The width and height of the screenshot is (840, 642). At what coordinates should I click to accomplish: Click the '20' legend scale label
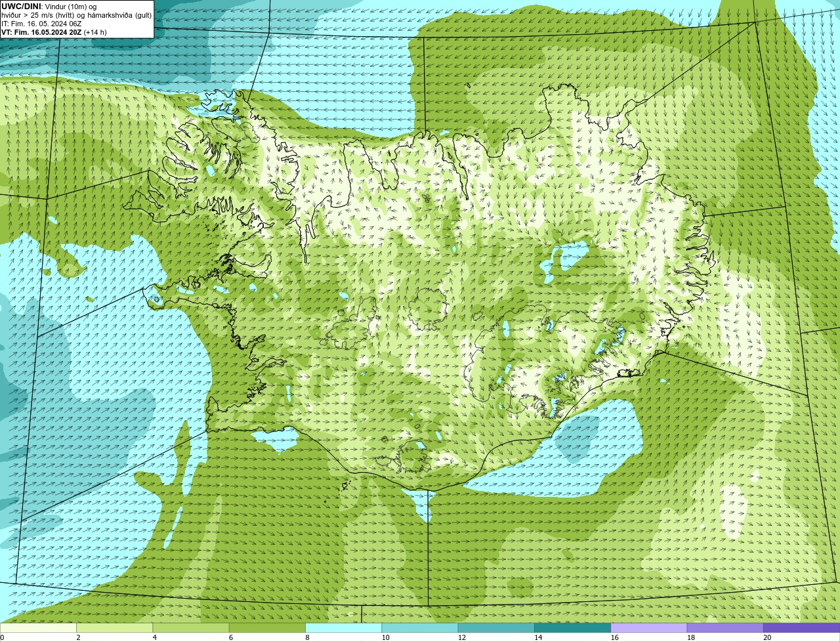click(767, 637)
